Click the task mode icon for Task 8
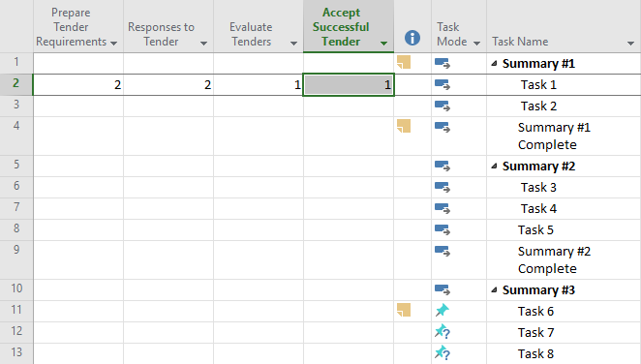 (x=442, y=352)
